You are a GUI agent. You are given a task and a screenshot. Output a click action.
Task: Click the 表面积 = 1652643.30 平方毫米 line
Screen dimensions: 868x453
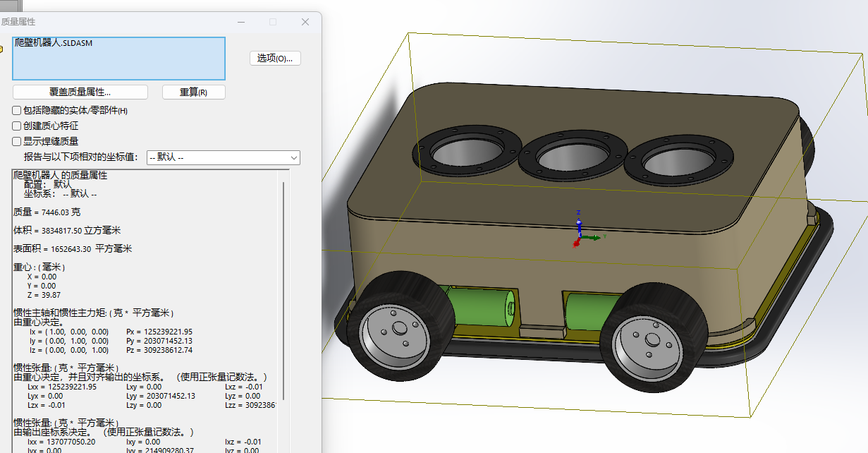coord(73,248)
